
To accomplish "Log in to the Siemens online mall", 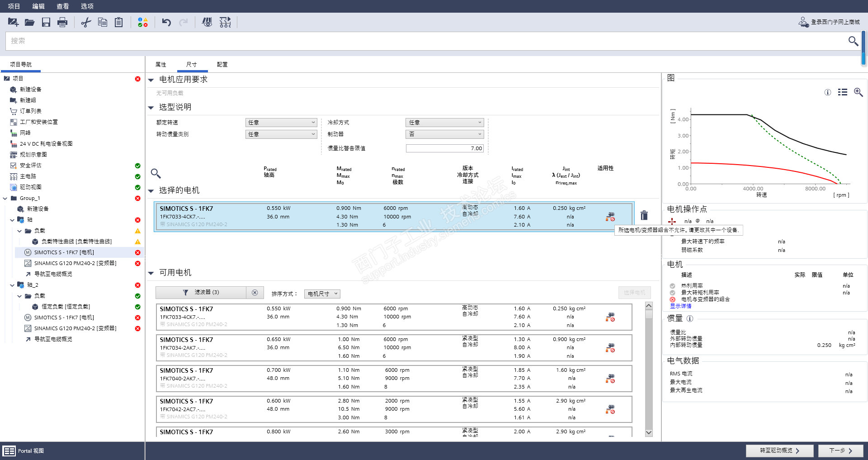I will (829, 22).
